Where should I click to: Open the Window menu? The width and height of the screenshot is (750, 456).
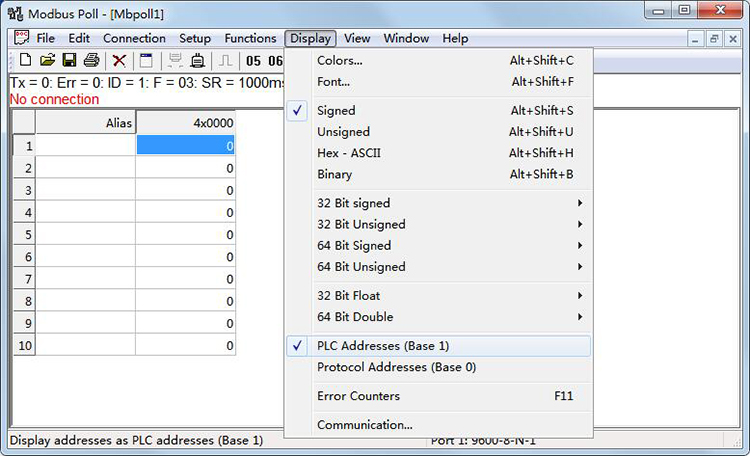(x=406, y=38)
